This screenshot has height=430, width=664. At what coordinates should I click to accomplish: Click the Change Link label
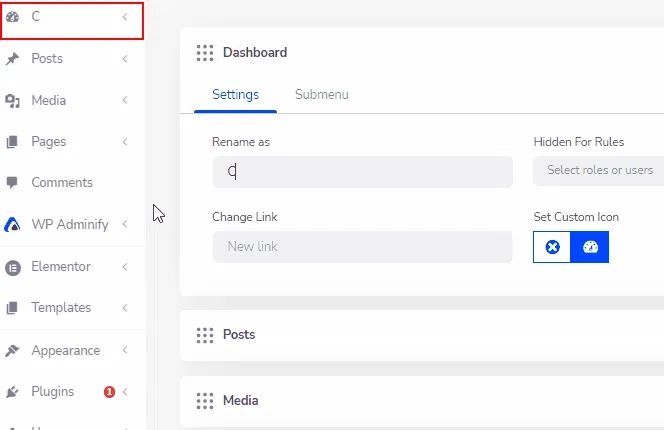tap(245, 217)
